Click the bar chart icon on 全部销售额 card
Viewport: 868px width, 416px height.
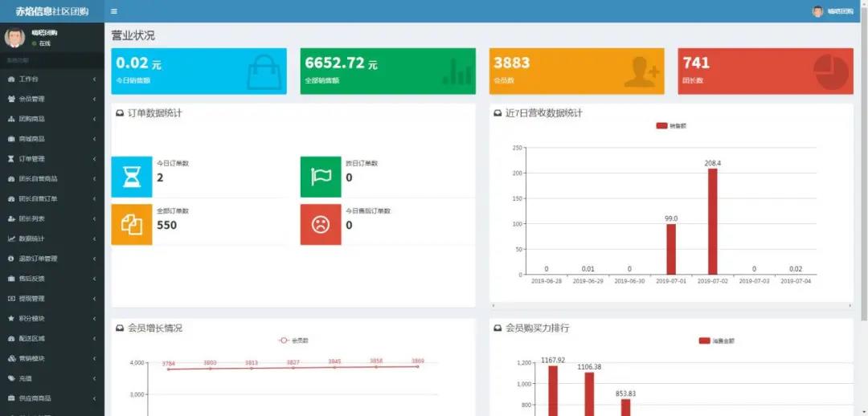coord(457,71)
